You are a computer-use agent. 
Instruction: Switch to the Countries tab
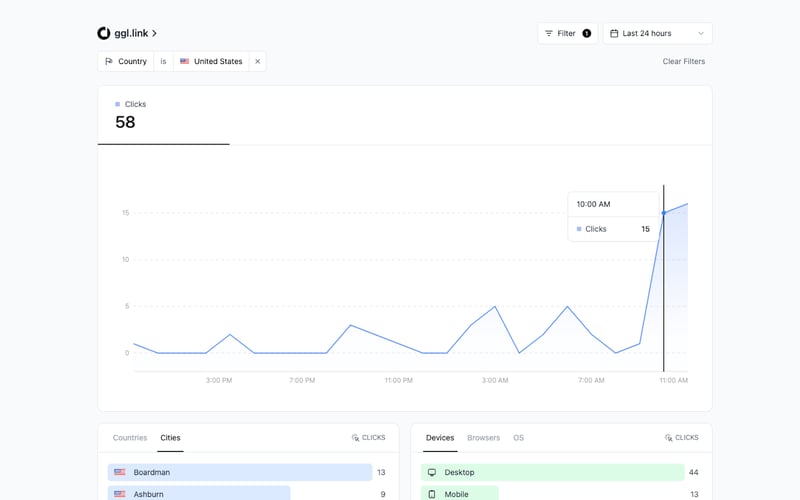click(130, 438)
